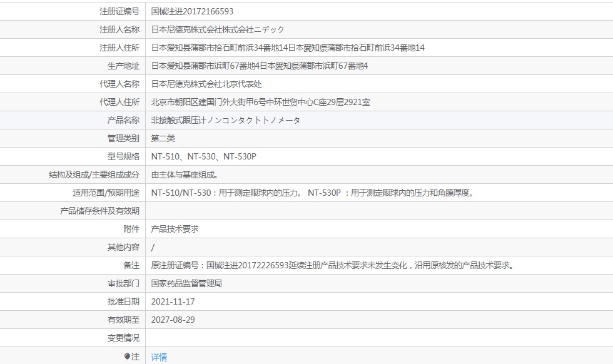Select approval date 2021-11-17
Image resolution: width=613 pixels, height=364 pixels.
(x=173, y=302)
